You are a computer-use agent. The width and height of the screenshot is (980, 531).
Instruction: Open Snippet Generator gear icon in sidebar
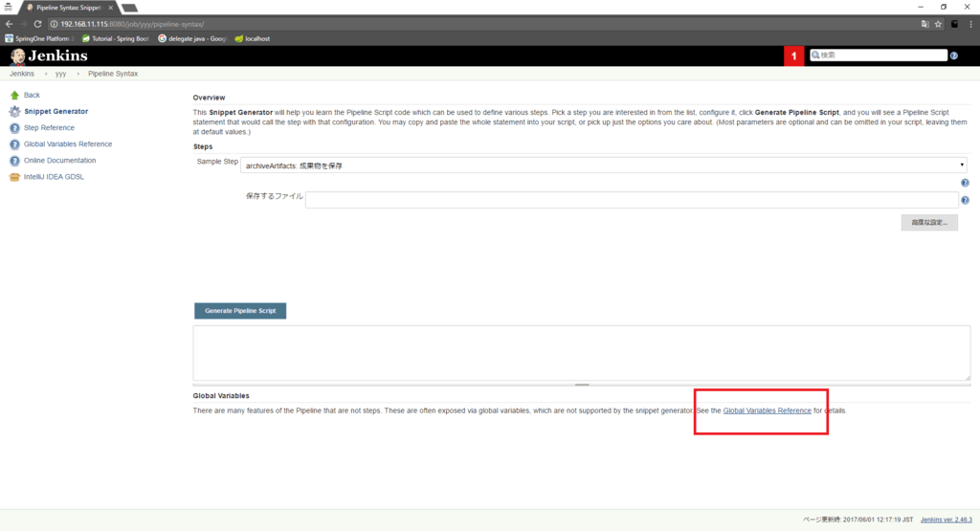pyautogui.click(x=14, y=112)
